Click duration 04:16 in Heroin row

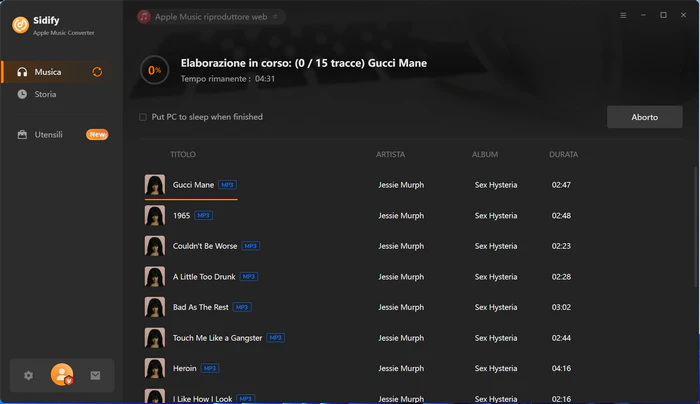point(561,368)
